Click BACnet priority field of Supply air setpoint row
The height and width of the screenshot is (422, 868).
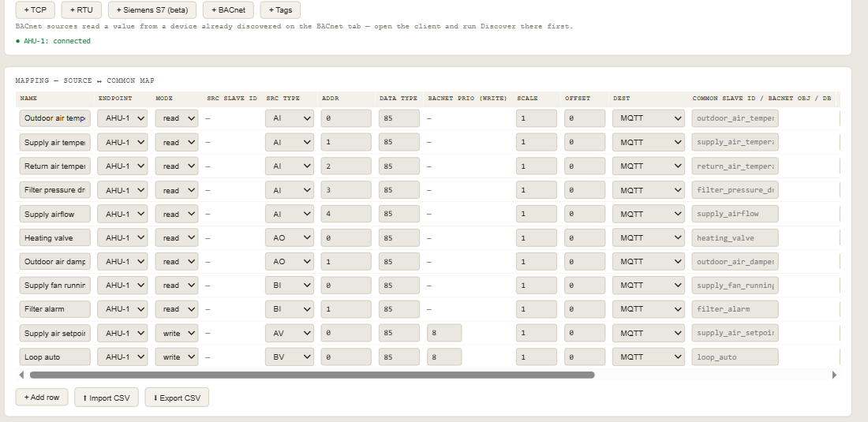(x=444, y=333)
